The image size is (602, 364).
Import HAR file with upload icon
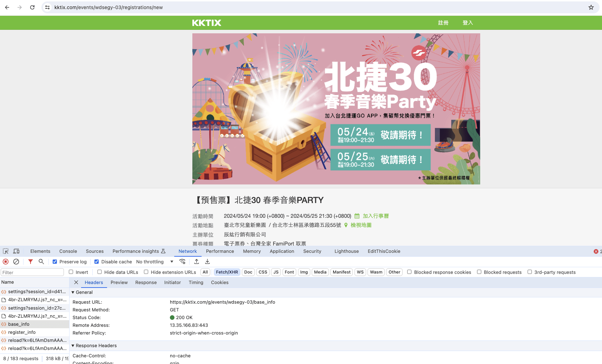tap(197, 262)
